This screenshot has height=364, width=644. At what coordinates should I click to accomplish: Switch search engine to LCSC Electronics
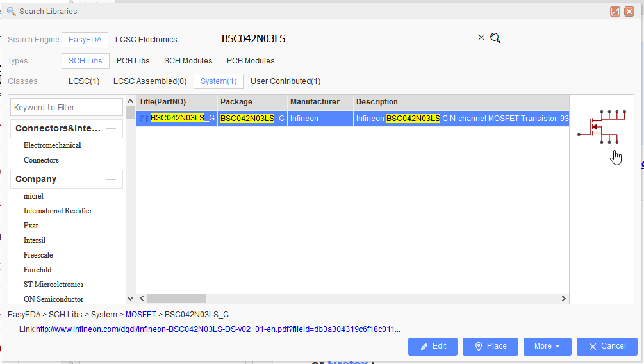click(x=146, y=40)
